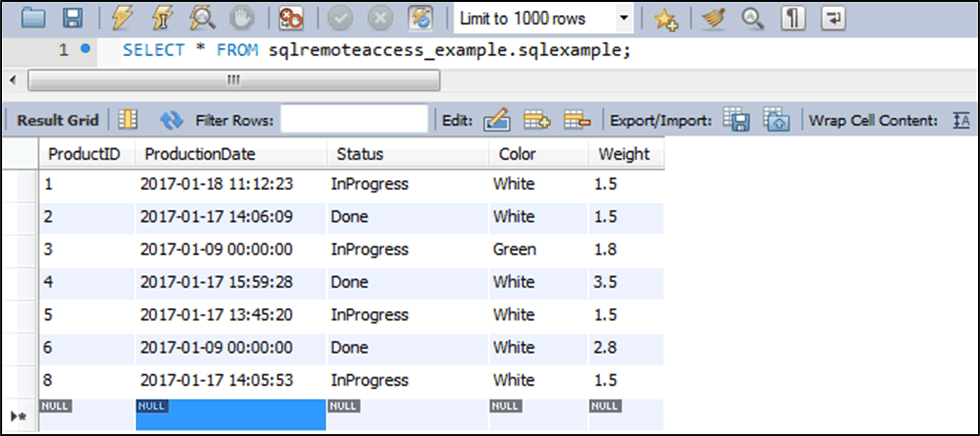980x436 pixels.
Task: Collapse the result grid column header ProductID
Action: coord(83,154)
